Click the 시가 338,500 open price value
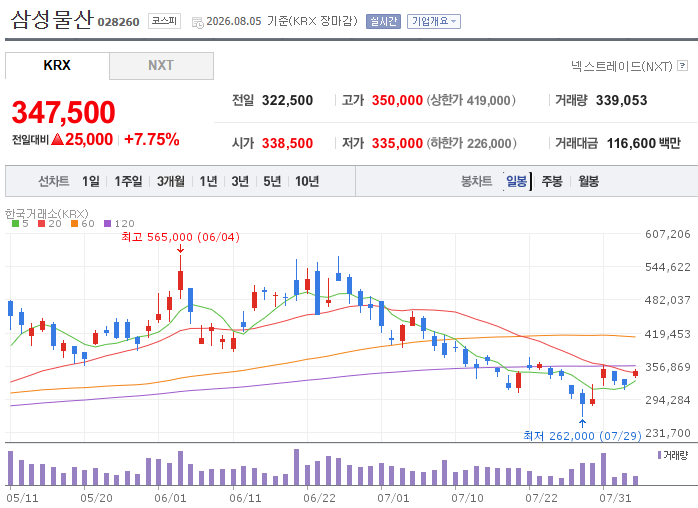 (x=287, y=143)
